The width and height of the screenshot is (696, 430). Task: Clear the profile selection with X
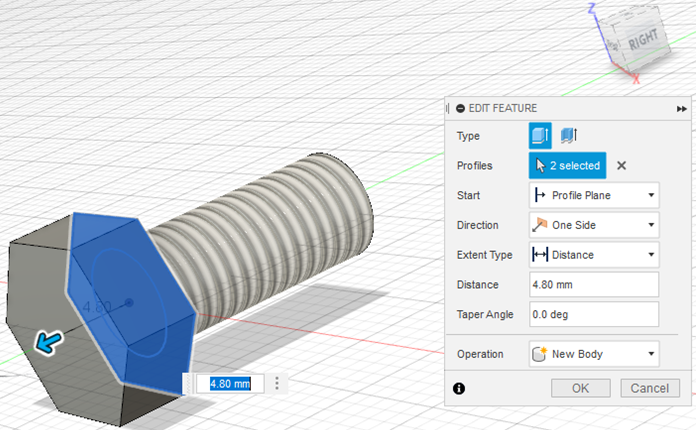coord(621,166)
